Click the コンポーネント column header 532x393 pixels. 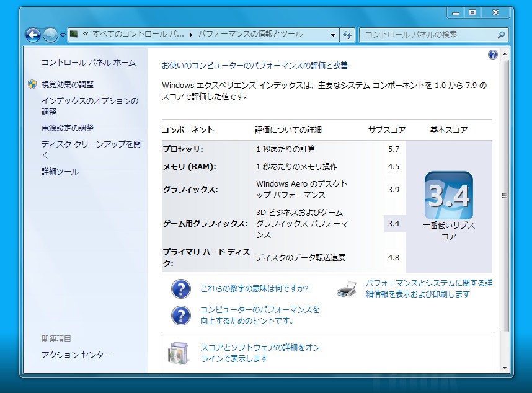[188, 130]
